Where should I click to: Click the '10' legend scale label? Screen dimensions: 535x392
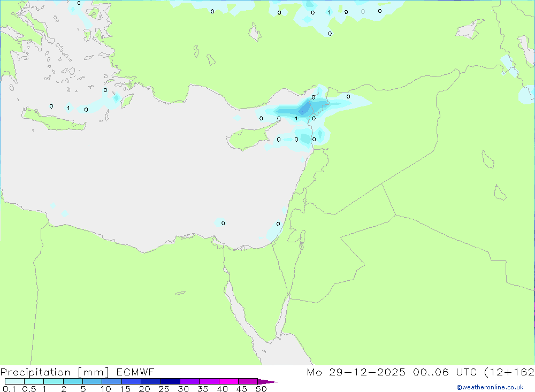point(106,389)
